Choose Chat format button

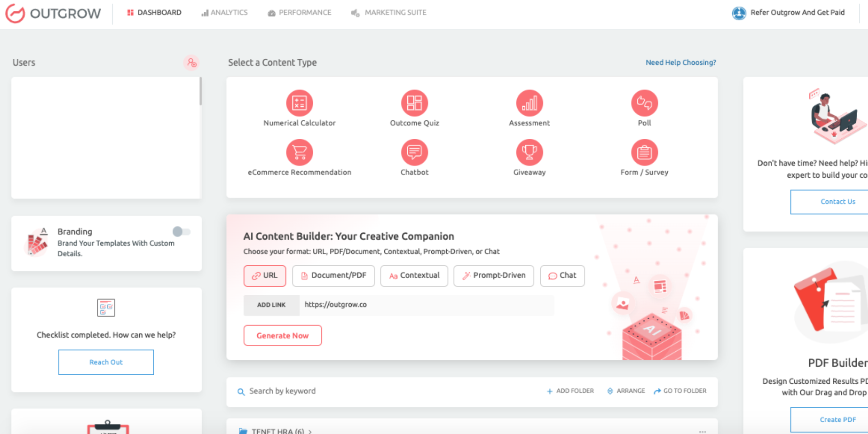pyautogui.click(x=562, y=276)
